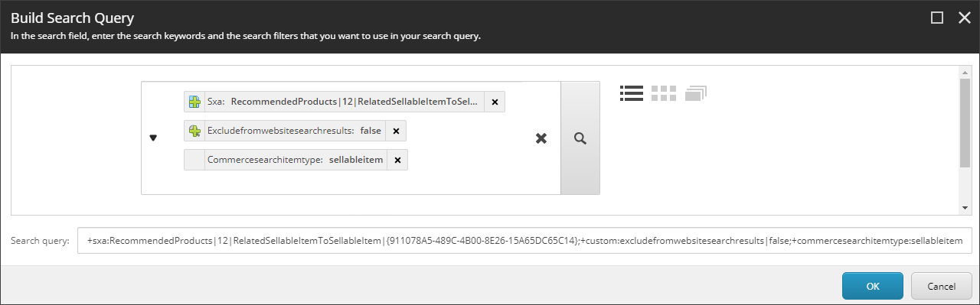Switch to stacked gallery view

coord(696,93)
